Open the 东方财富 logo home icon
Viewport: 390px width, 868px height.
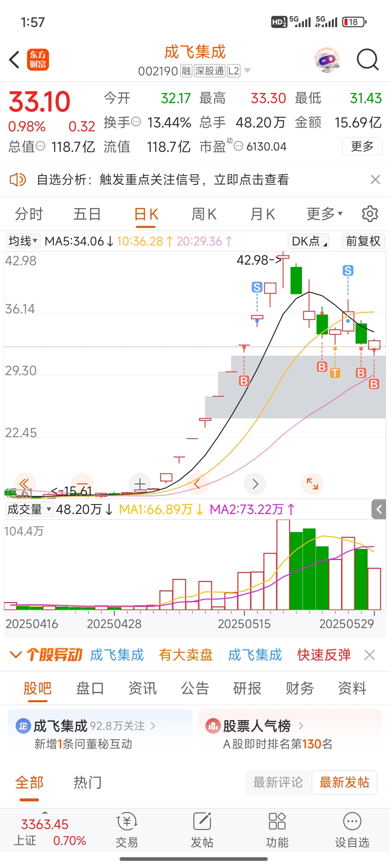(38, 60)
